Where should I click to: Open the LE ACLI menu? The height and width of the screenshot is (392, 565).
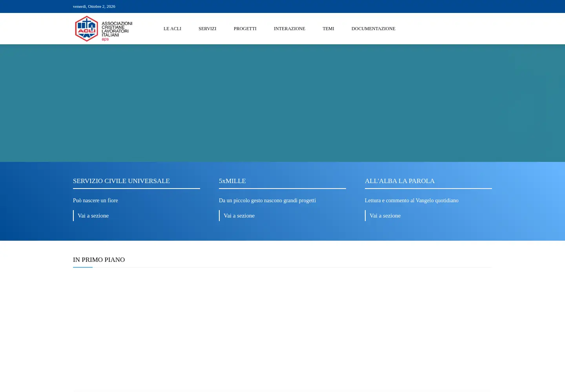172,29
